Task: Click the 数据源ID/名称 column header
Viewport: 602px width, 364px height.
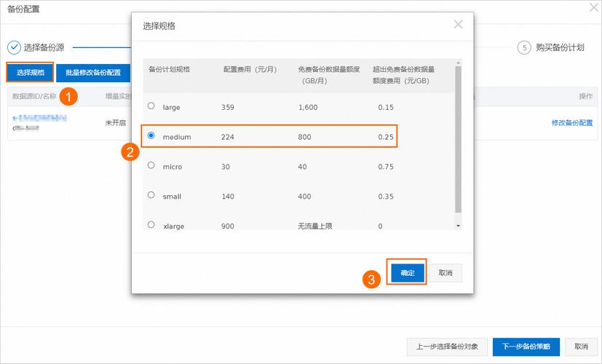Action: click(34, 96)
